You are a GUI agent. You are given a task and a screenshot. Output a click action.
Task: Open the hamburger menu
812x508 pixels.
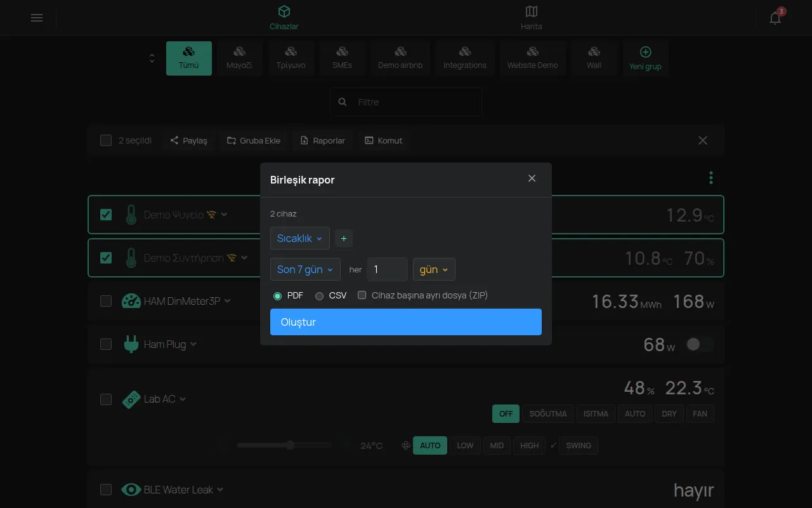click(37, 18)
